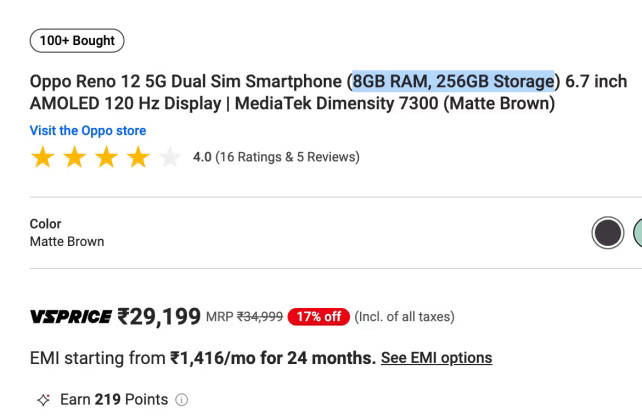Open the See EMI options link

click(x=436, y=357)
